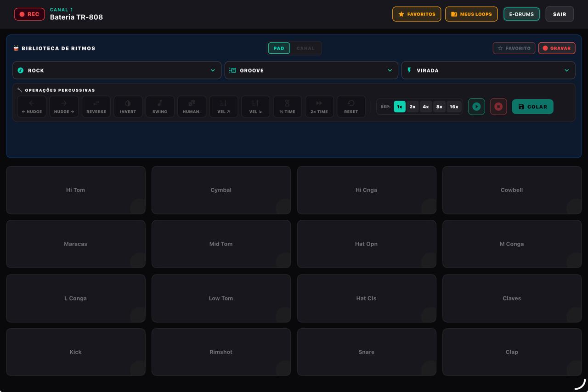The height and width of the screenshot is (392, 588).
Task: Tap the Claves pad
Action: coord(512,298)
